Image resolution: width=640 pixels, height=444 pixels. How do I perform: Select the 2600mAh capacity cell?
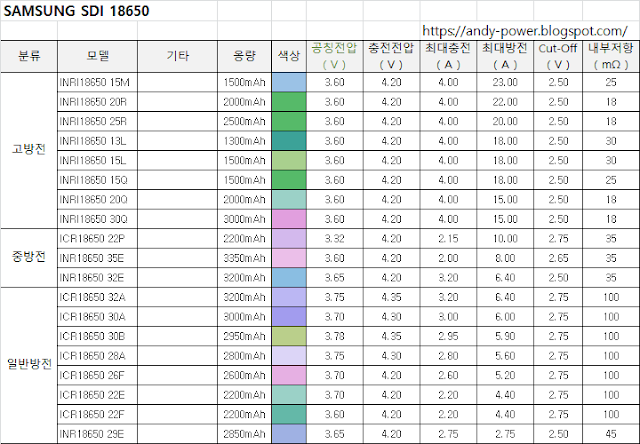244,375
